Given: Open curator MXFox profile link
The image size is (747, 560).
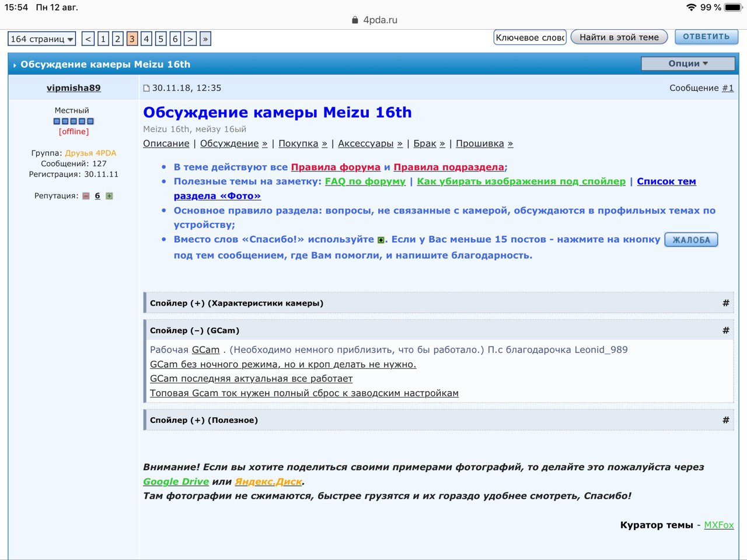Looking at the screenshot, I should [719, 525].
